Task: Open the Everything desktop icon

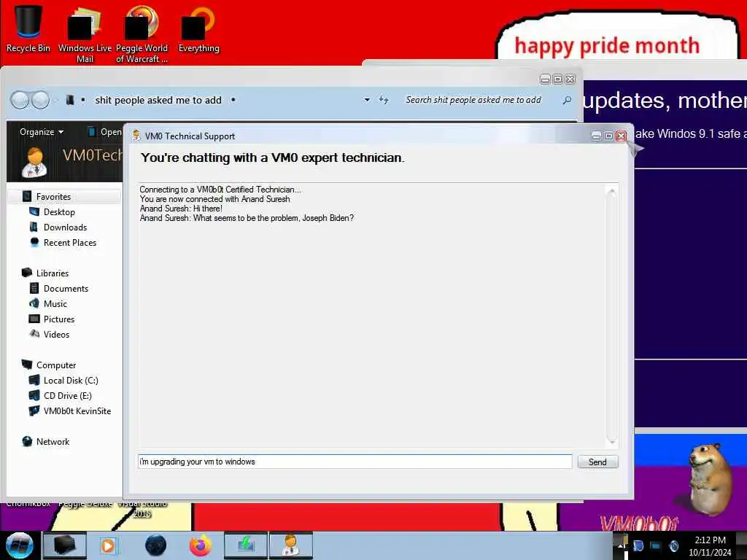Action: point(198,28)
